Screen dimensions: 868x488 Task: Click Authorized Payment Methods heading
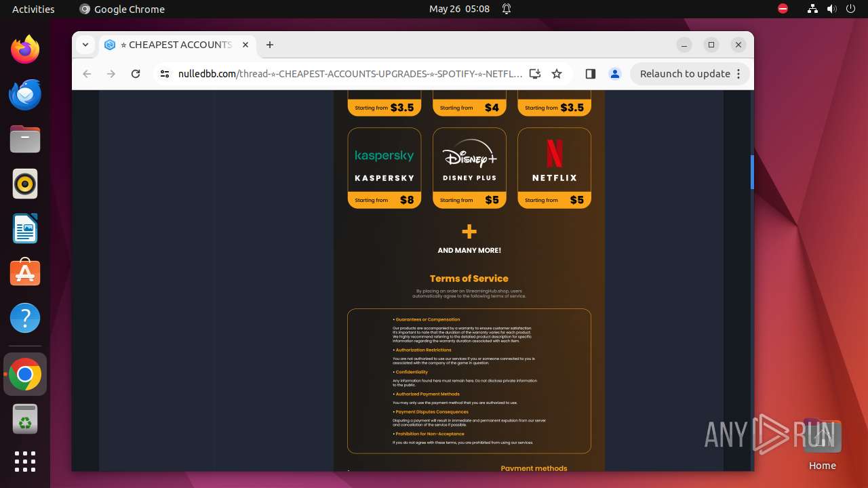click(x=426, y=394)
